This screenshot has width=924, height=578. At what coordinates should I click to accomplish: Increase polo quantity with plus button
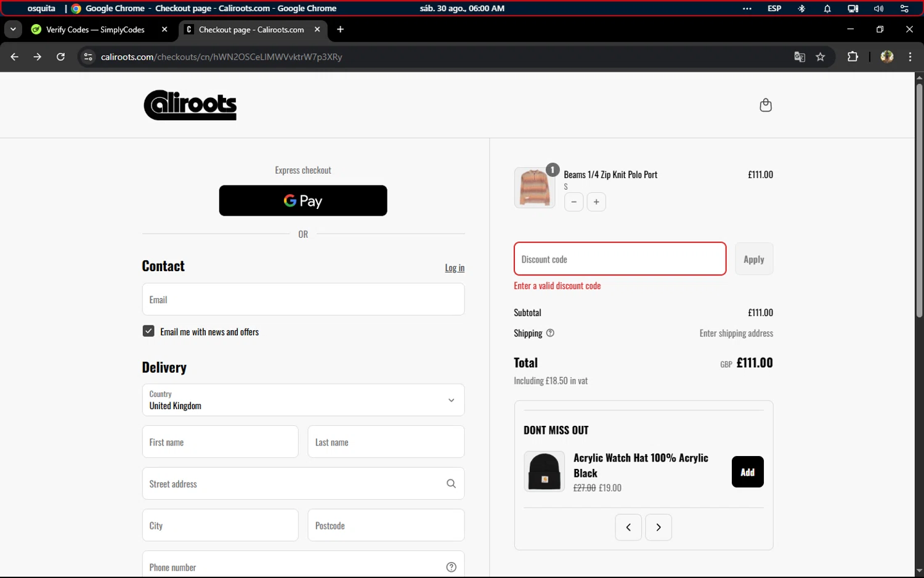[596, 202]
